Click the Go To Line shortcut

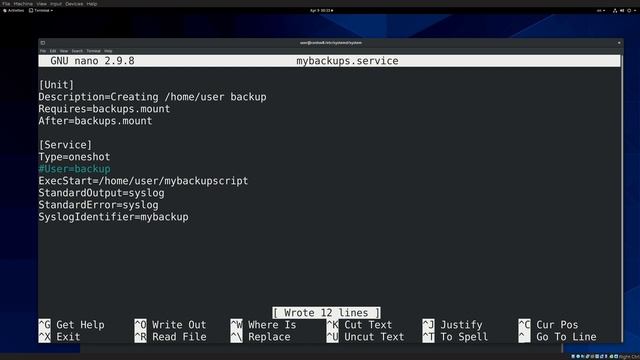(557, 337)
